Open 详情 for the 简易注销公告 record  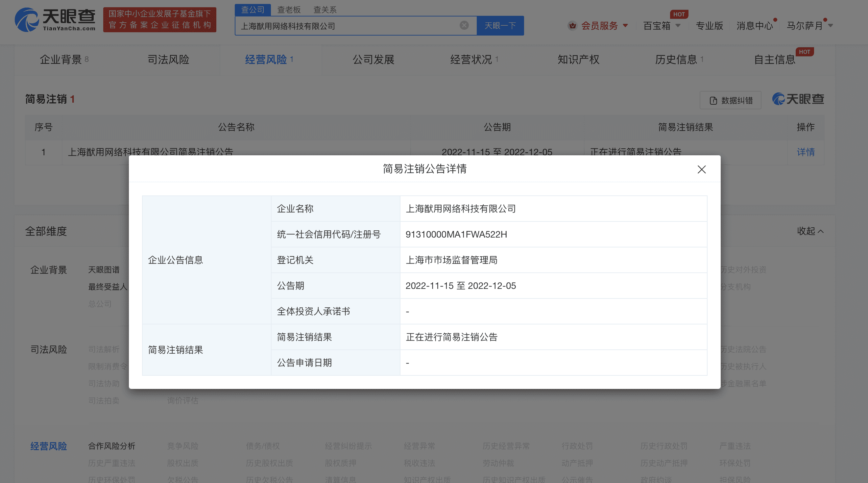click(806, 152)
